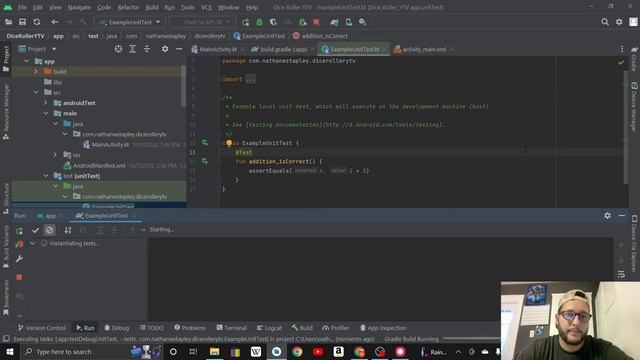Collapse the app folder in tree

[x=27, y=61]
